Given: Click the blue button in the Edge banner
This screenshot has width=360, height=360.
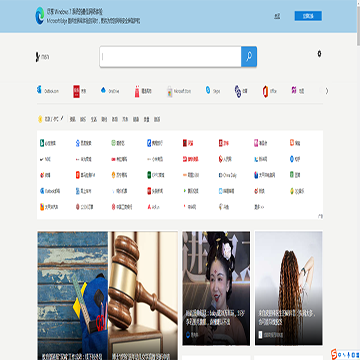Looking at the screenshot, I should point(308,16).
